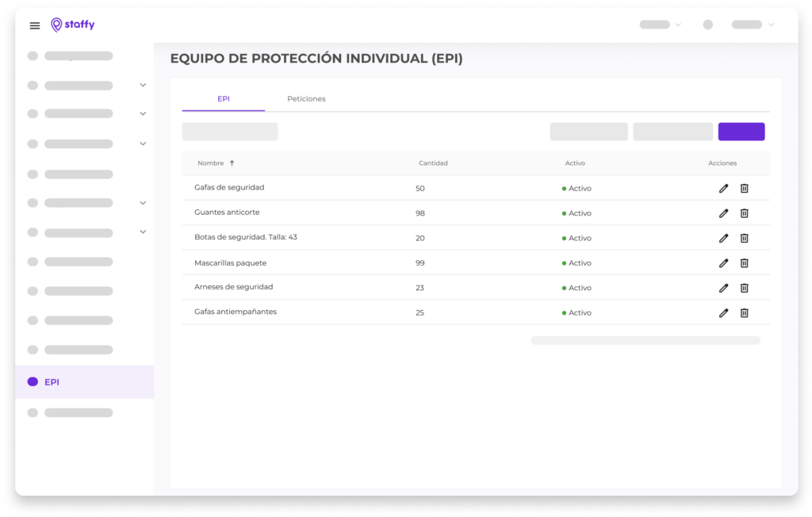Screen dimensions: 812x517
Task: Expand the first collapsible sidebar item chevron
Action: 143,85
